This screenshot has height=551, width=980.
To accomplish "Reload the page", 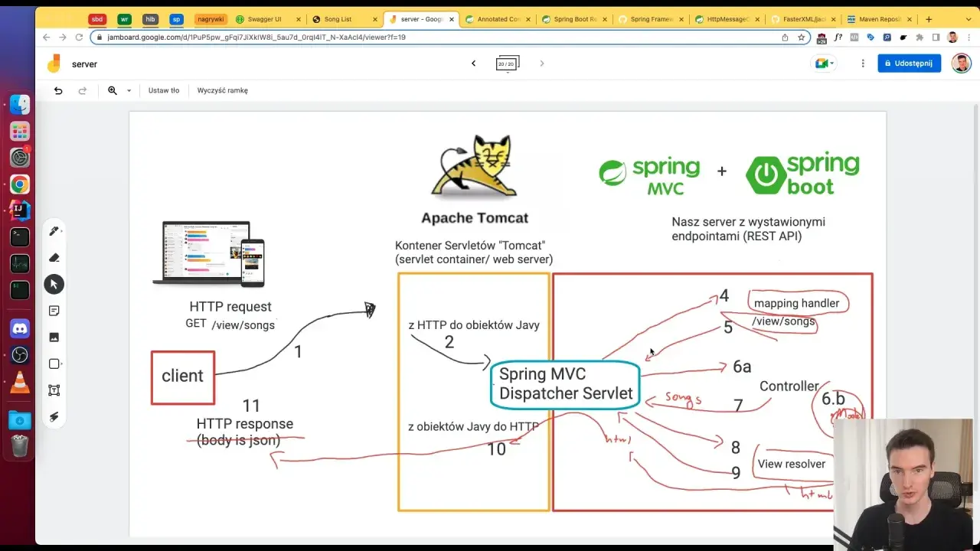I will tap(79, 37).
